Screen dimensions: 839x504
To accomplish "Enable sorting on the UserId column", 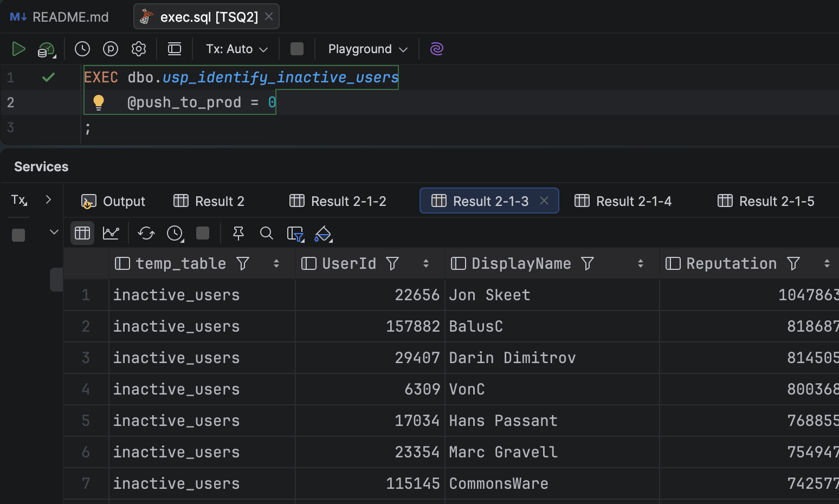I will click(426, 263).
